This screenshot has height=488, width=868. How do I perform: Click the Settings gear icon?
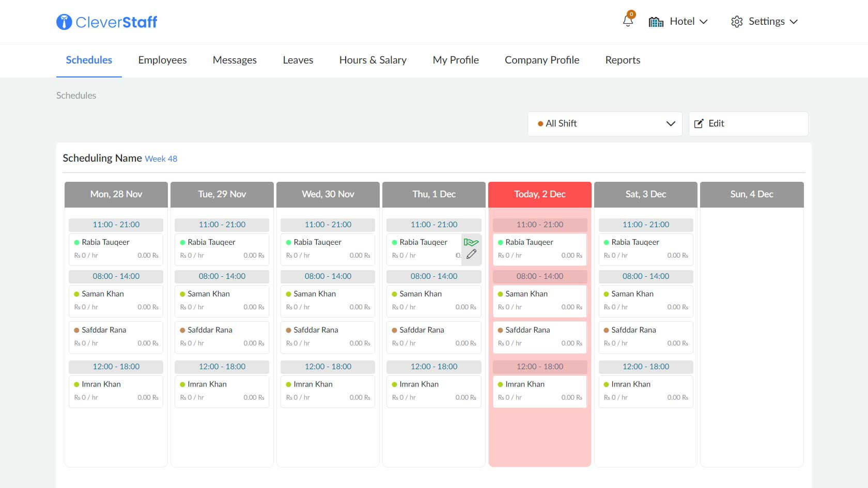click(x=737, y=22)
